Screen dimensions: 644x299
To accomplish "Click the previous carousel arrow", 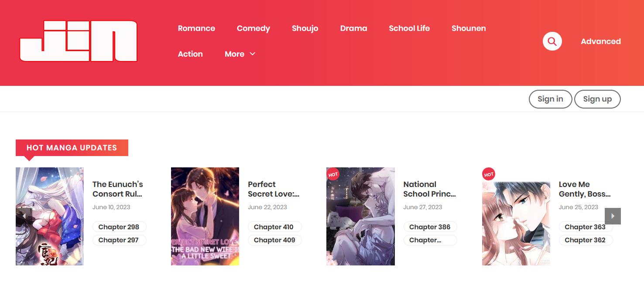I will coord(24,216).
